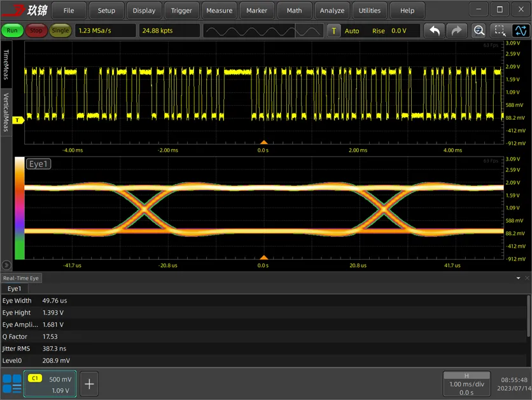Open the C1 channel settings box

tap(50, 383)
